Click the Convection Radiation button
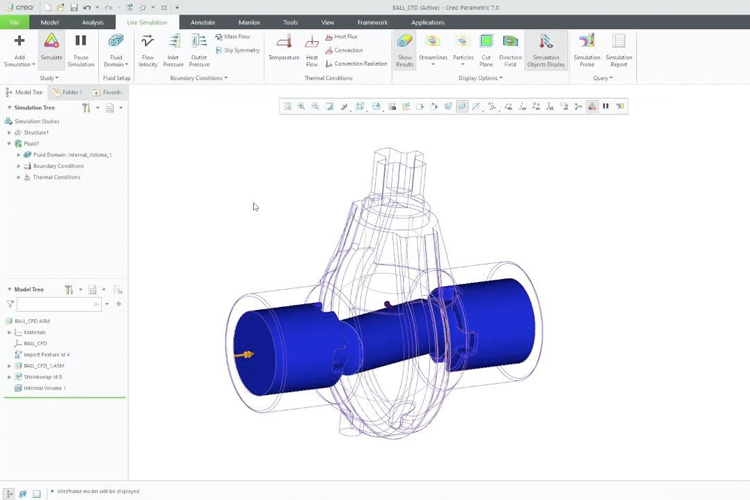The image size is (750, 500). [355, 63]
